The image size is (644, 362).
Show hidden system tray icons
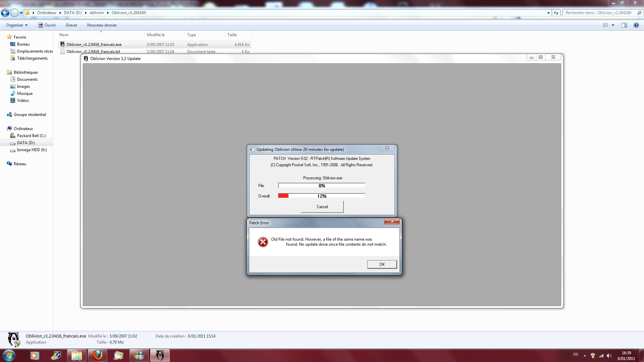pyautogui.click(x=585, y=356)
